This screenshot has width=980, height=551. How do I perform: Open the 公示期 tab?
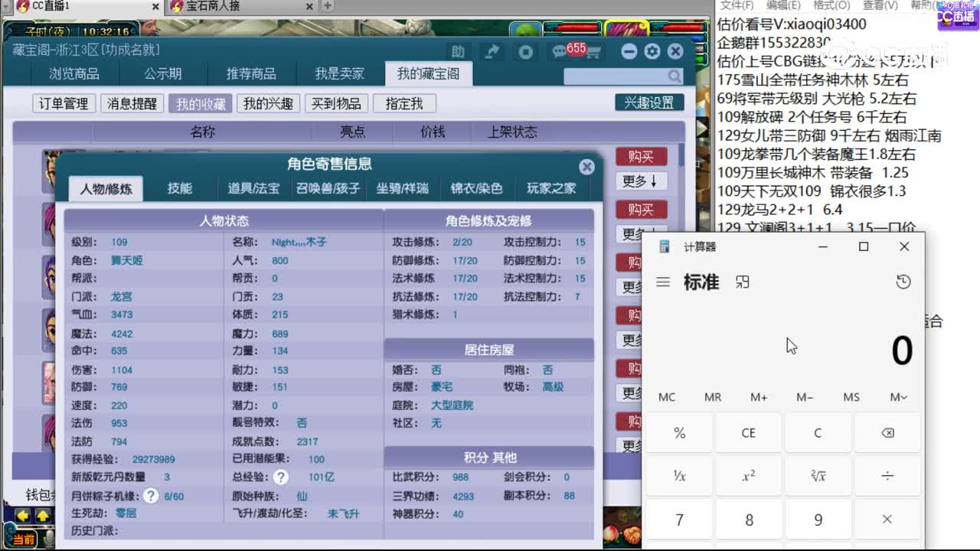163,74
